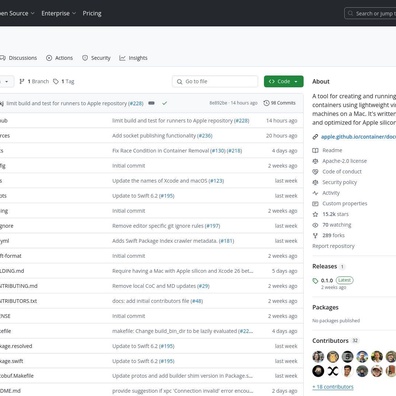Open commit 'Fix Race Condition in Container Removal'

pyautogui.click(x=161, y=151)
